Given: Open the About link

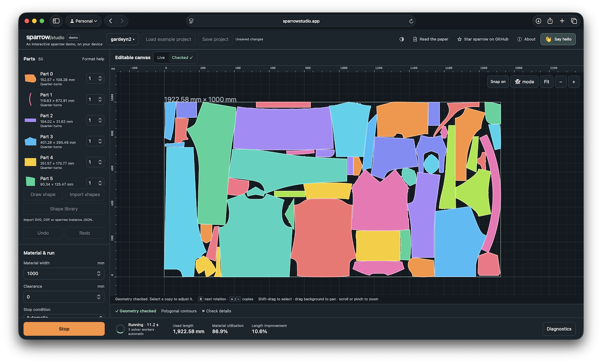Looking at the screenshot, I should (526, 39).
